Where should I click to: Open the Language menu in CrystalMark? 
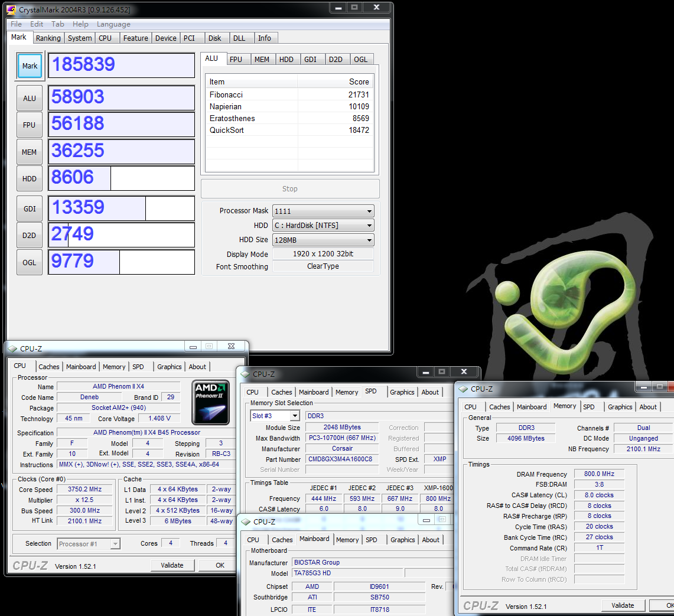point(113,24)
